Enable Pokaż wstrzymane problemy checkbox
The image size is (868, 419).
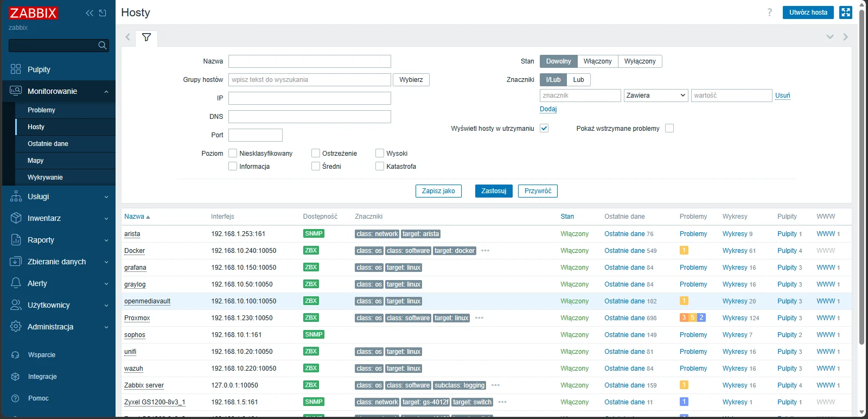[x=669, y=128]
